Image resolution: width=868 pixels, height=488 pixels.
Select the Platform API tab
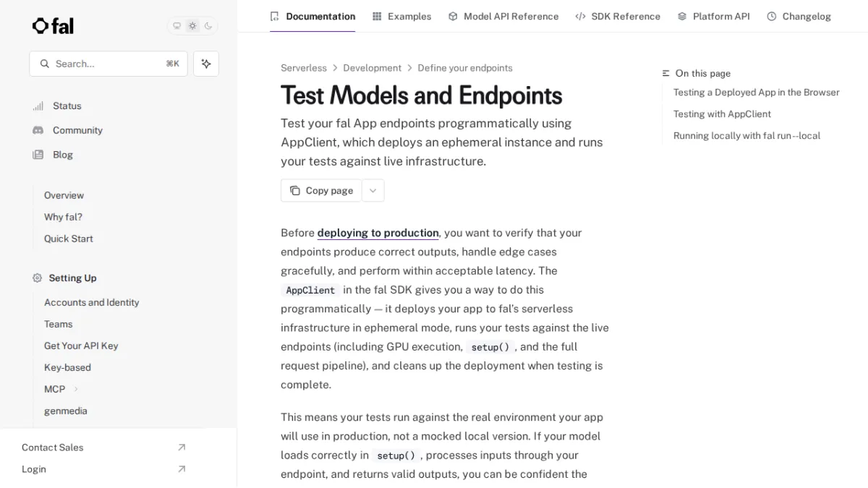[x=713, y=16]
